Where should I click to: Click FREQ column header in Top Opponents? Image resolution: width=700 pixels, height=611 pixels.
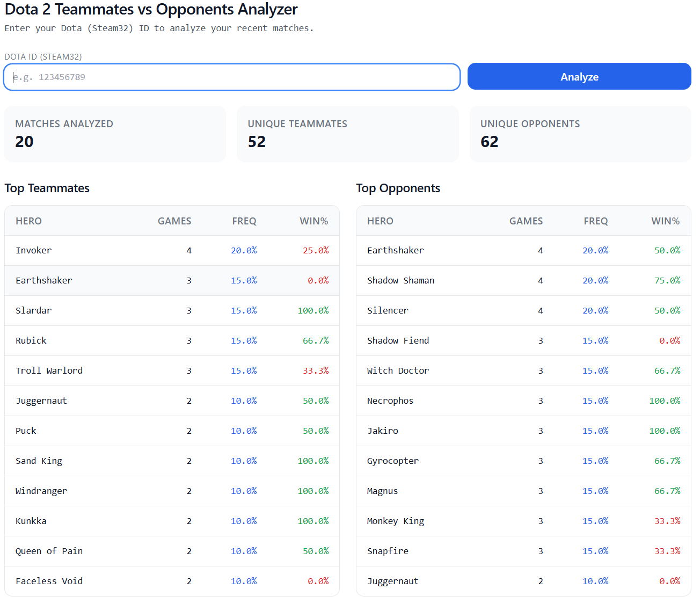click(596, 221)
